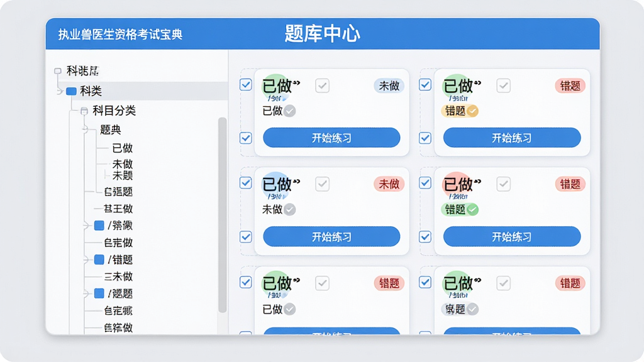This screenshot has height=362, width=644.
Task: Toggle grey checkbox inside the green 错题 status card
Action: coord(504,184)
